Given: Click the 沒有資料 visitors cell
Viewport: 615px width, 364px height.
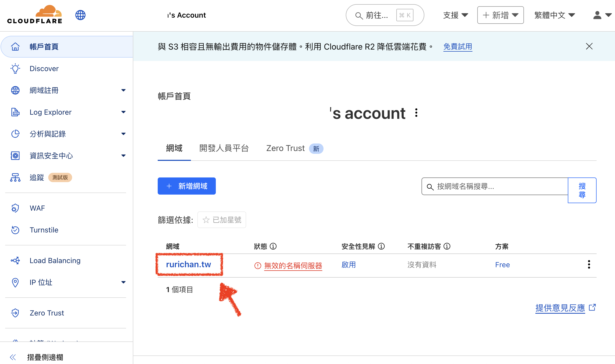Looking at the screenshot, I should coord(422,265).
